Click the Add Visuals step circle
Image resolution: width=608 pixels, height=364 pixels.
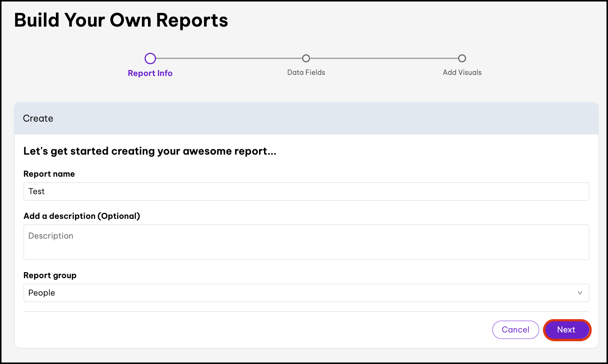(462, 59)
